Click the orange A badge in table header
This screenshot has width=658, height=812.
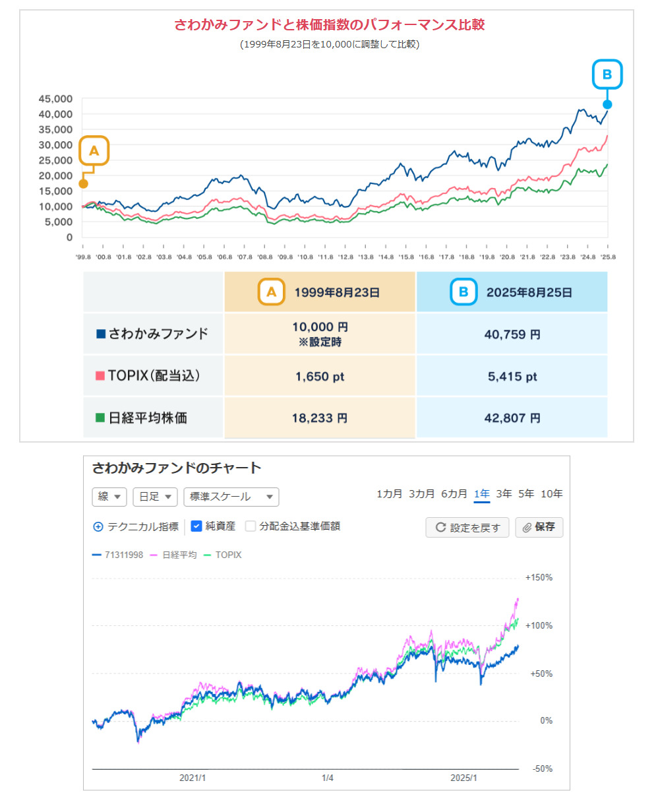271,292
